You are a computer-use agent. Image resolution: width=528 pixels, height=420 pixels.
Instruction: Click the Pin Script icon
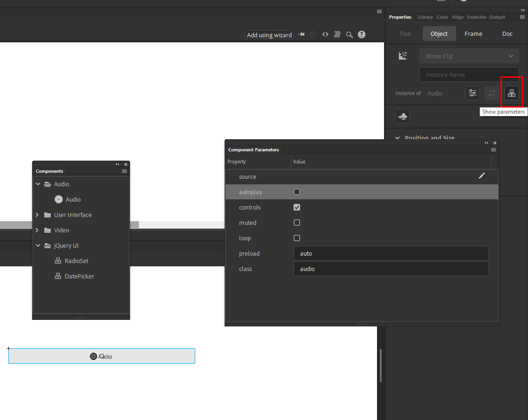point(301,34)
